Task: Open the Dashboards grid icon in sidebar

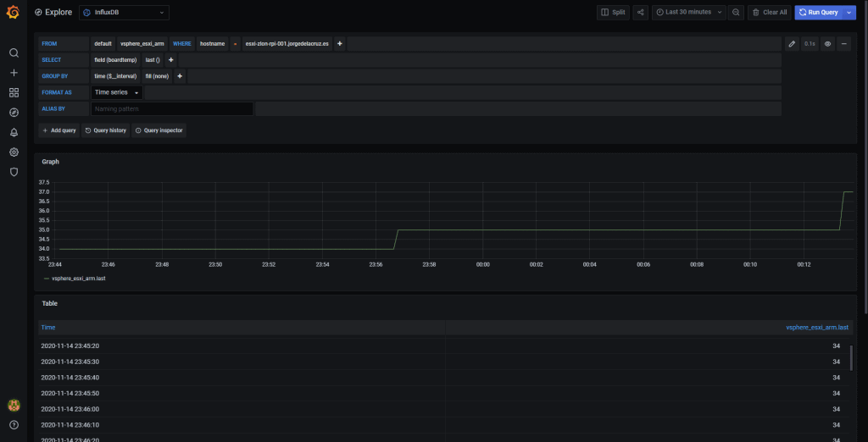Action: [14, 92]
